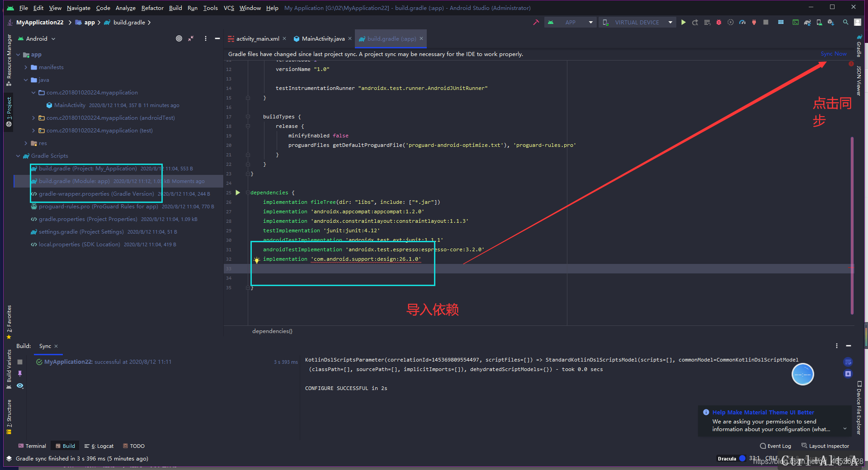
Task: Open the AVD Manager icon
Action: click(819, 22)
